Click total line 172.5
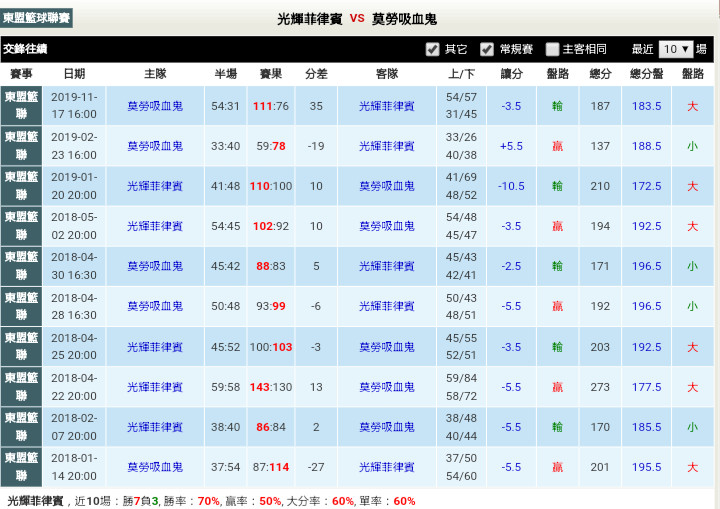This screenshot has height=509, width=720. tap(646, 186)
